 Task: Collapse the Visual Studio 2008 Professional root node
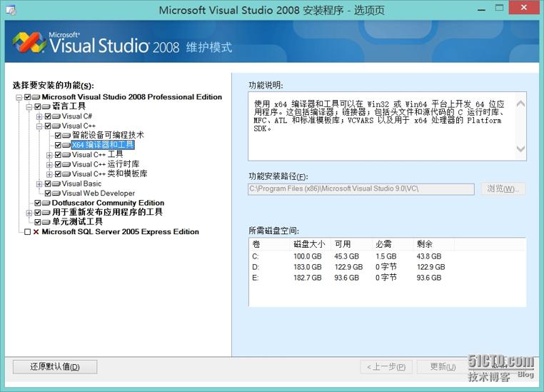point(19,98)
